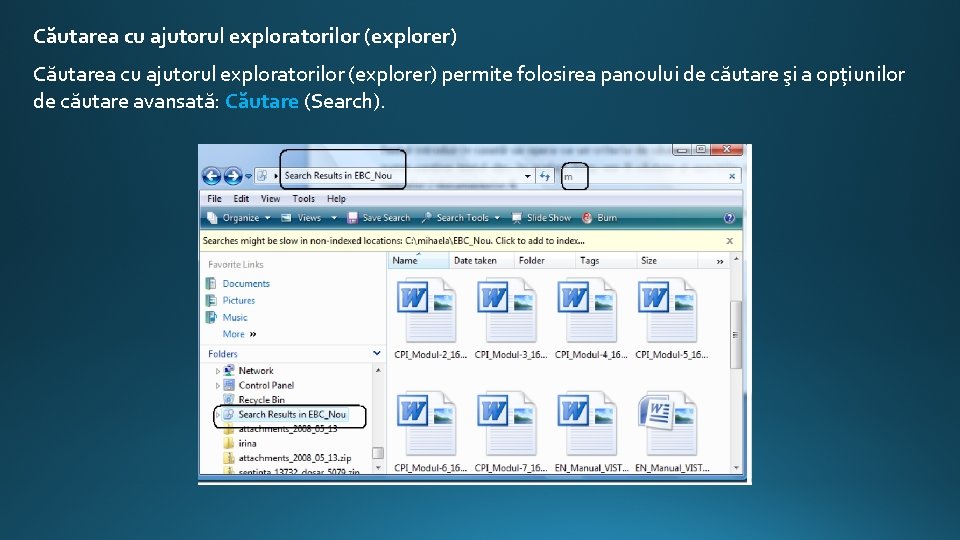Click the file list scroll down arrow
Screen dimensions: 960x540
pos(736,468)
